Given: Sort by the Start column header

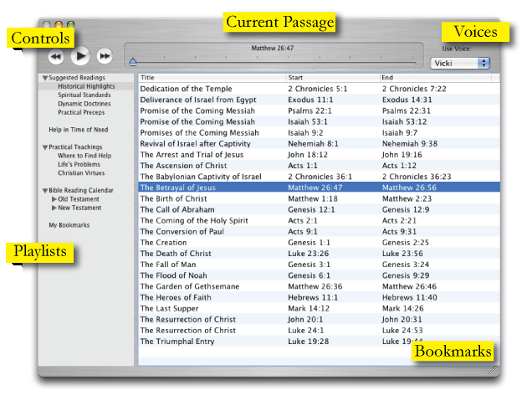Looking at the screenshot, I should (331, 78).
